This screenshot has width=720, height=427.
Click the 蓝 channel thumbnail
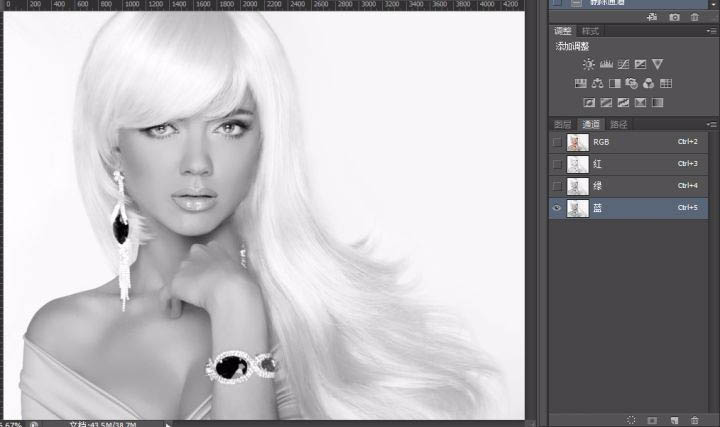[x=578, y=208]
